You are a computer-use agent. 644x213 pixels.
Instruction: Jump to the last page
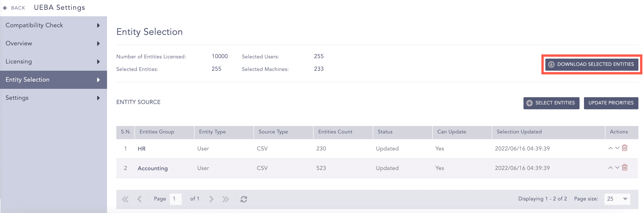pyautogui.click(x=225, y=199)
